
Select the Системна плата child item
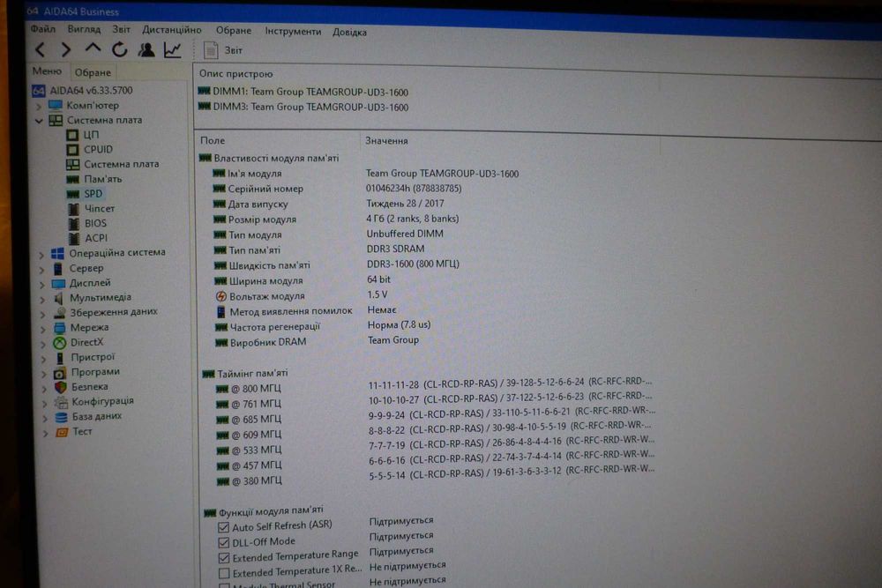click(113, 164)
